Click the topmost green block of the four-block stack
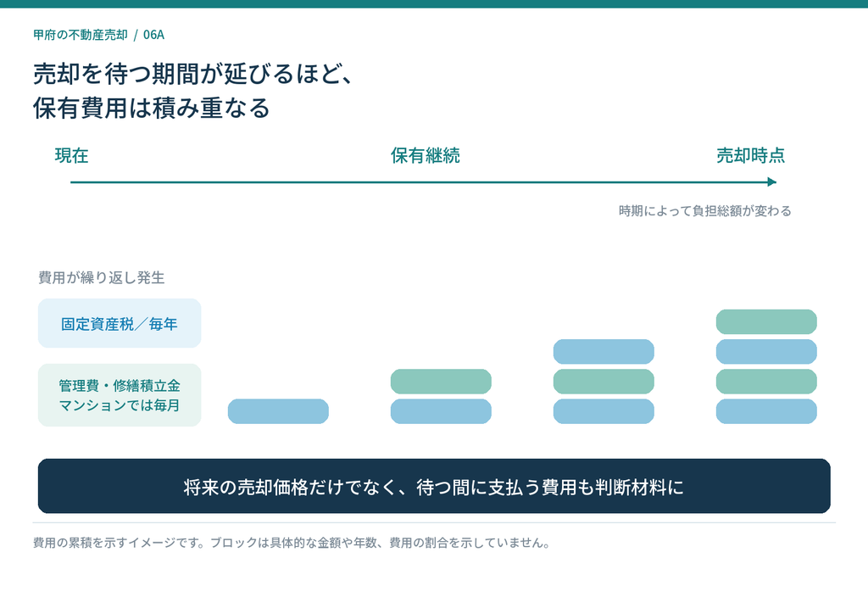This screenshot has width=868, height=597. tap(766, 321)
